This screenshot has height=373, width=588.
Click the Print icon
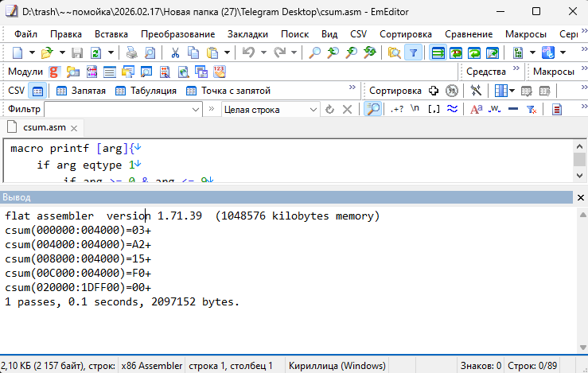[x=130, y=53]
